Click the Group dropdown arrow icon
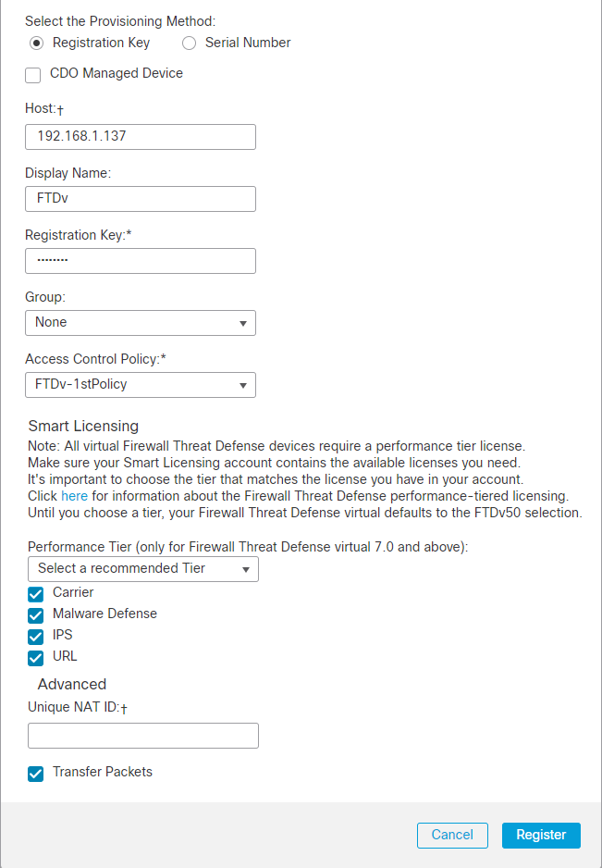This screenshot has width=602, height=868. pyautogui.click(x=242, y=324)
